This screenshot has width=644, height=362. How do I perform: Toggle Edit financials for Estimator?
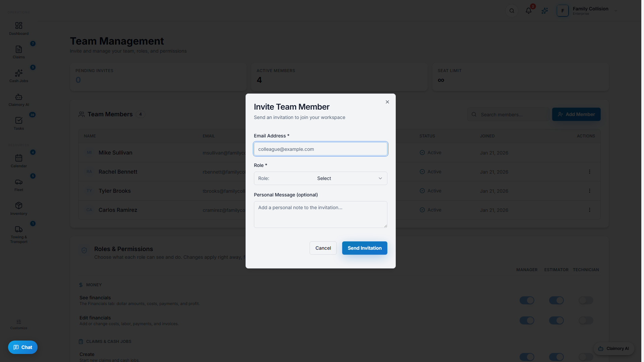click(556, 320)
